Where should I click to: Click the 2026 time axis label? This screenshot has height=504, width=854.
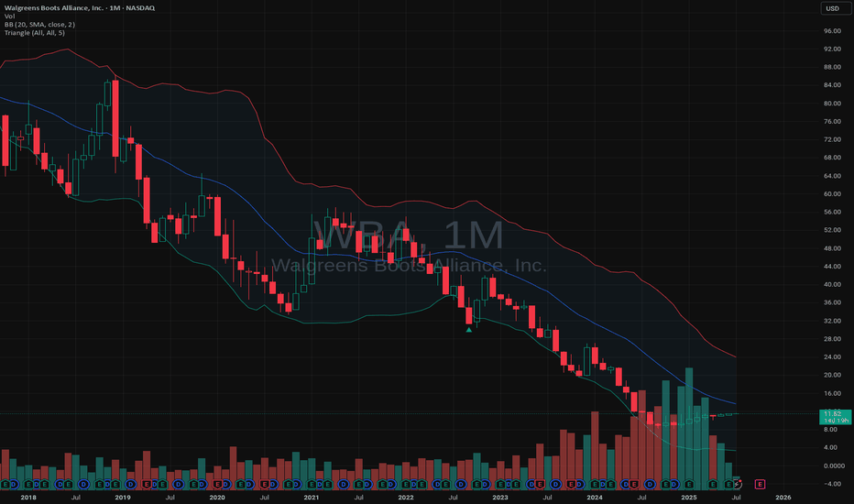(x=783, y=498)
